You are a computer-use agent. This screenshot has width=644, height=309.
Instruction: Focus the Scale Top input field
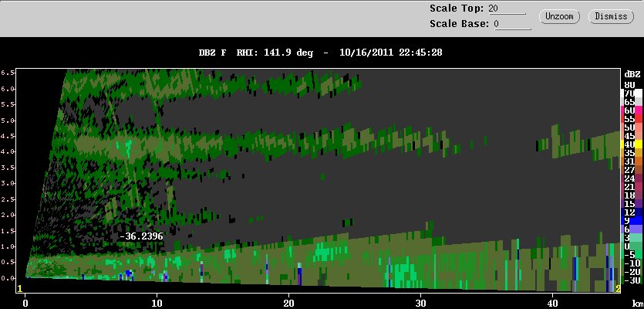click(x=507, y=8)
